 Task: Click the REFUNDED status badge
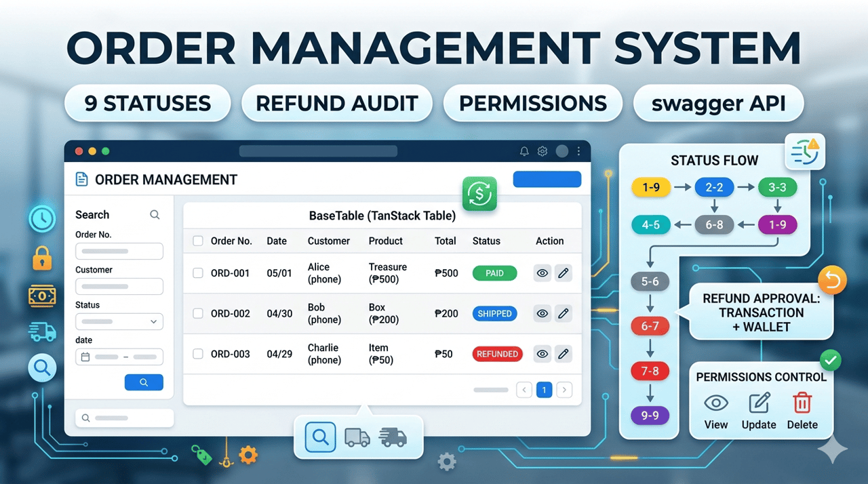(497, 354)
